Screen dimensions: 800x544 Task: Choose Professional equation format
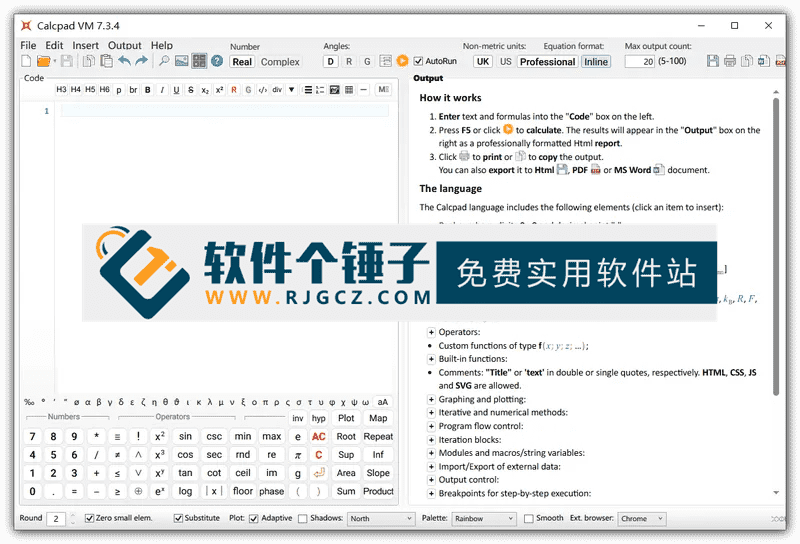547,62
